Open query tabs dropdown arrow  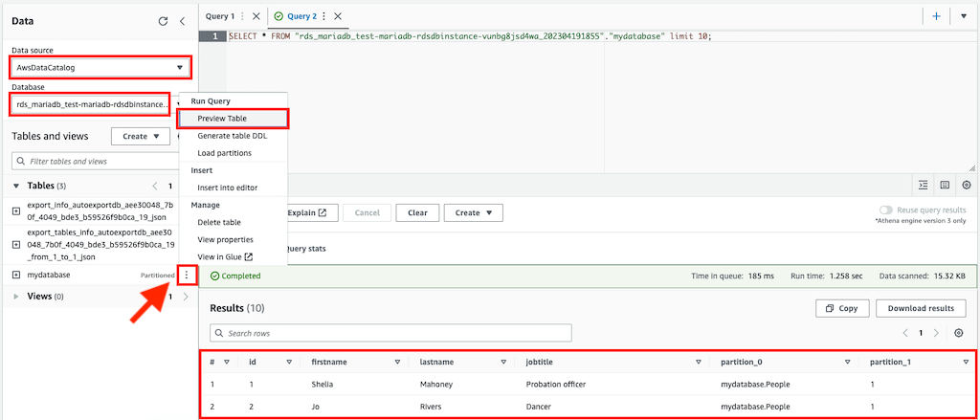[x=964, y=16]
